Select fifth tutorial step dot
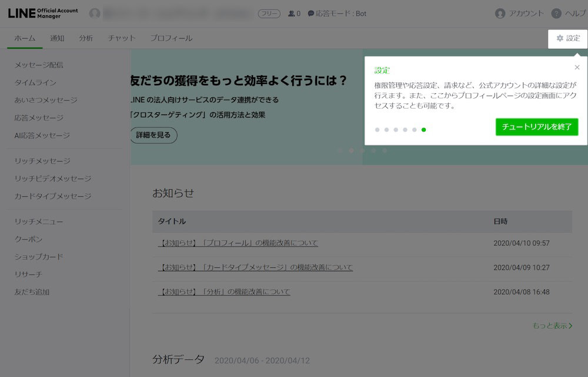The image size is (588, 377). (x=415, y=130)
